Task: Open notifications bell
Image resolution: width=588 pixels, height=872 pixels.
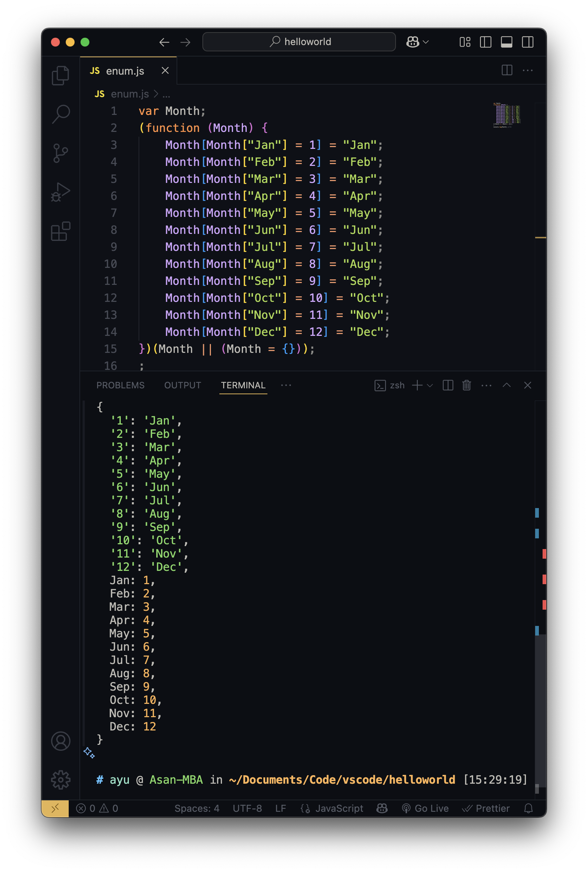Action: pos(529,808)
